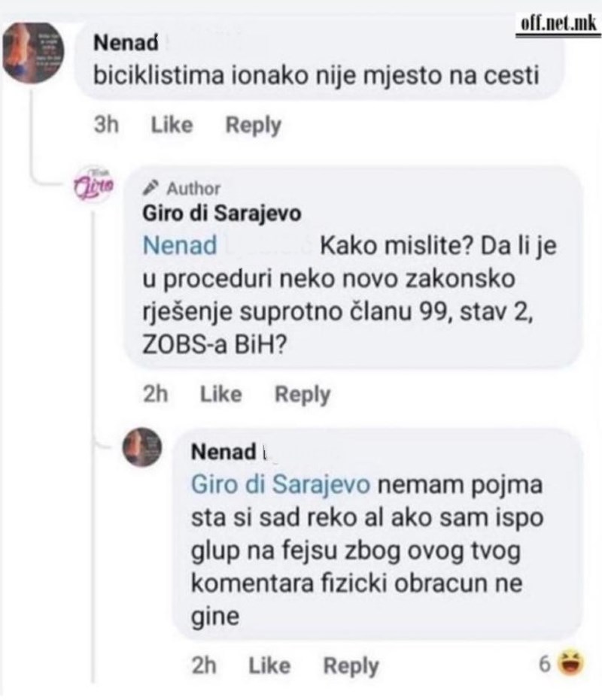Viewport: 602px width, 700px height.
Task: Click the laughing emoji reaction icon
Action: point(573,664)
